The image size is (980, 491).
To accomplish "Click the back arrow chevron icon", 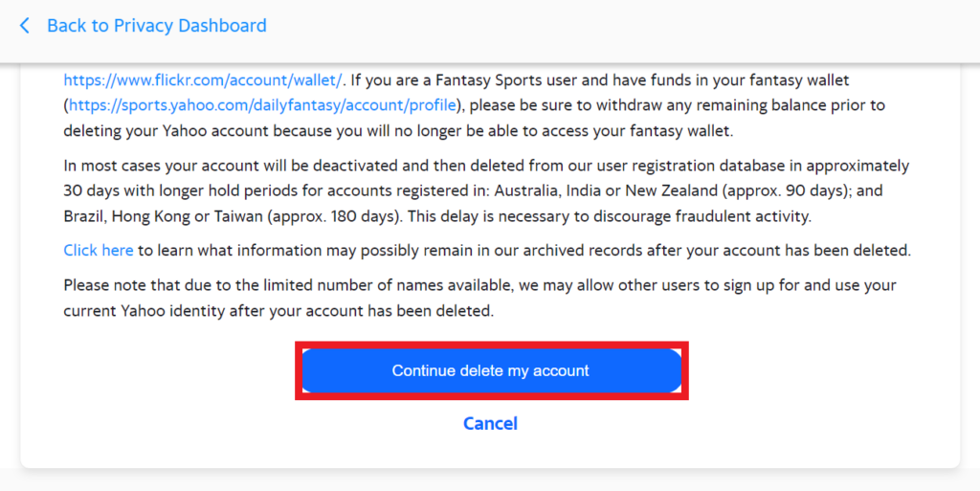I will pos(25,26).
